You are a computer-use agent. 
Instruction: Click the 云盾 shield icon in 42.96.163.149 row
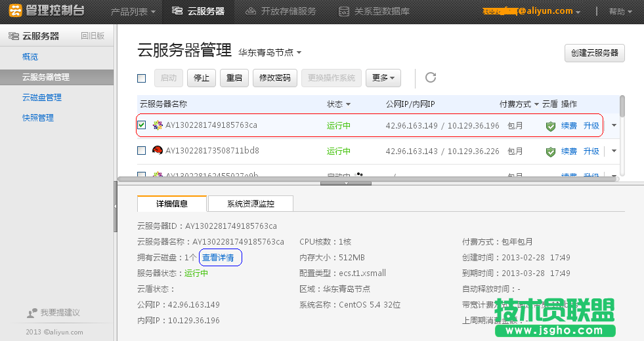551,127
